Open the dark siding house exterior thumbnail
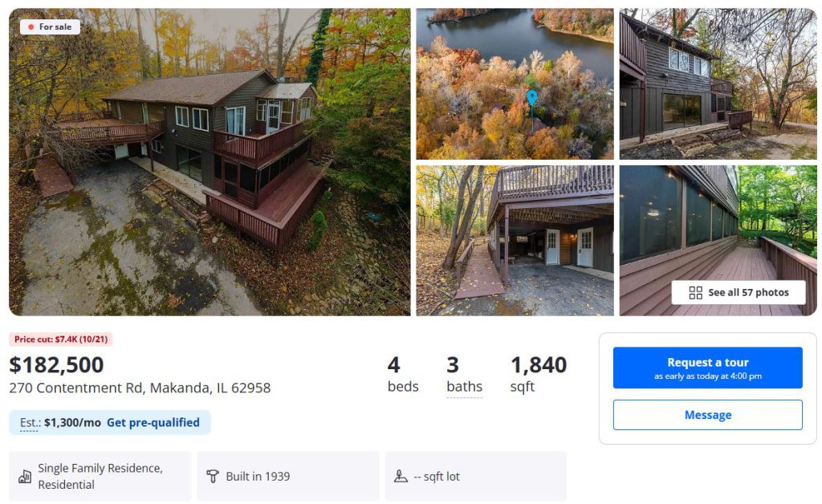Viewport: 822px width, 504px height. (x=718, y=83)
